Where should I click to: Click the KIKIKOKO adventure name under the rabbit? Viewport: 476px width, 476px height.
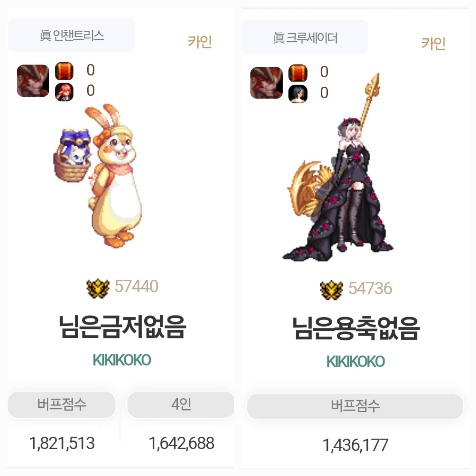click(x=122, y=360)
